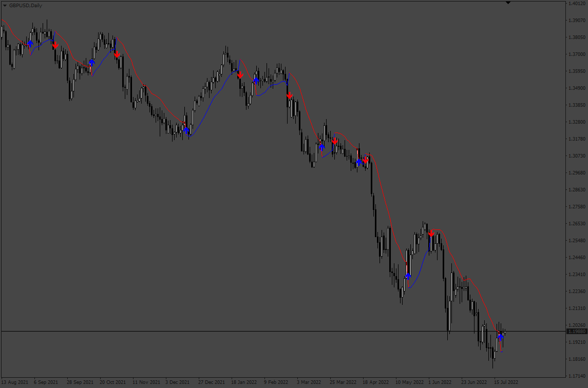Click the blue up arrow in mid-October 2021
588x388 pixels.
click(x=92, y=62)
